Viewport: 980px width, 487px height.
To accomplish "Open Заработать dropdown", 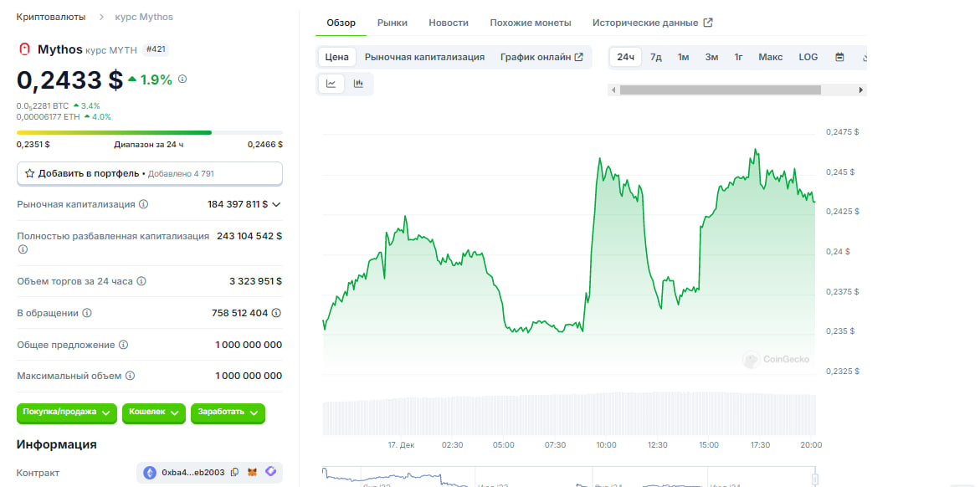I will coord(228,413).
